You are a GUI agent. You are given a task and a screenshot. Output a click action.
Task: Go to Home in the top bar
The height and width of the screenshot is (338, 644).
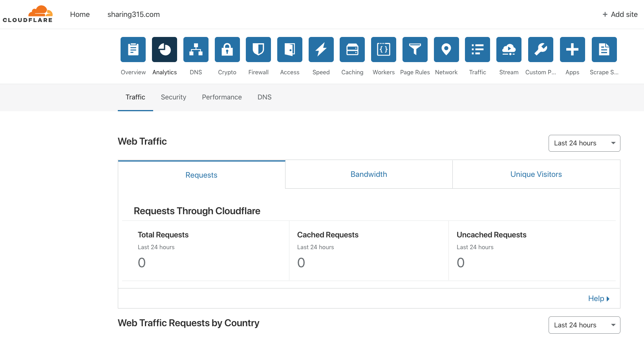click(80, 15)
